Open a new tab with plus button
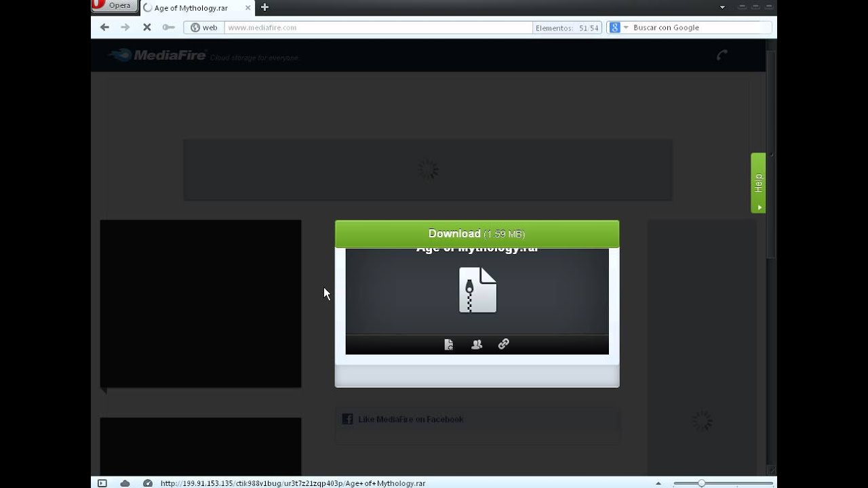 point(264,7)
